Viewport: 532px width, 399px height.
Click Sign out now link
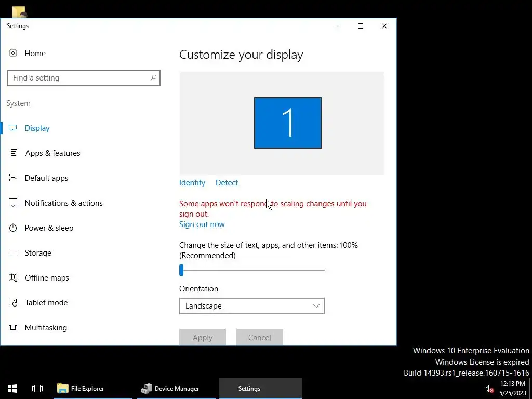coord(202,224)
